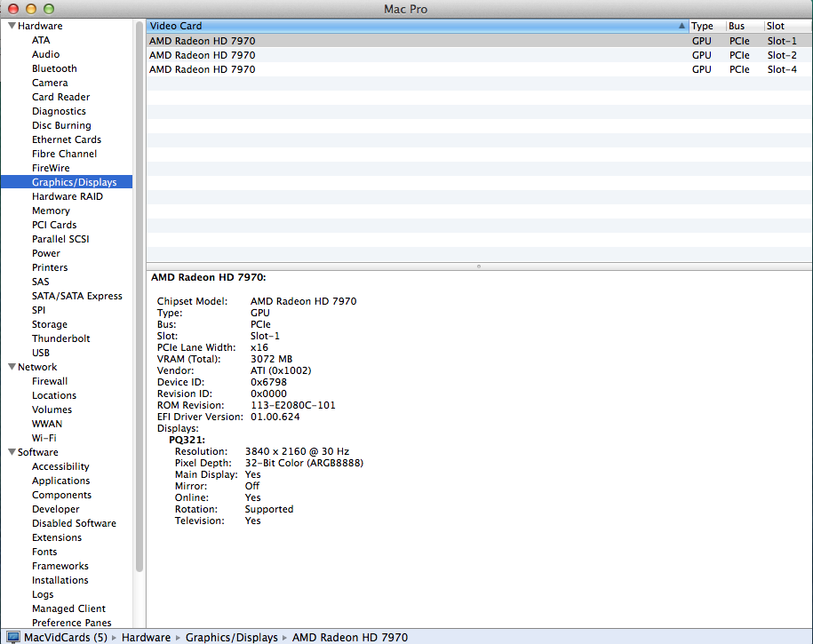Select SPI in the sidebar
Viewport: 813px width, 644px height.
point(39,309)
